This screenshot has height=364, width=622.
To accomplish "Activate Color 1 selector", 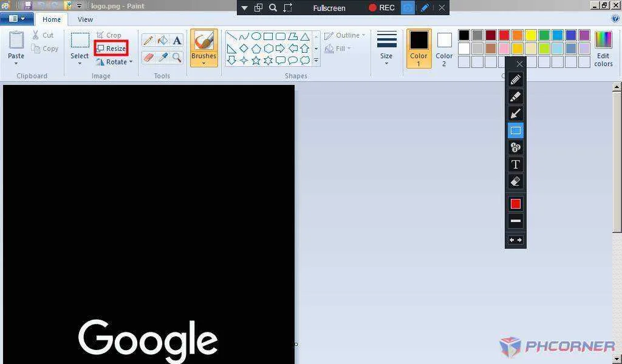I will tap(419, 49).
